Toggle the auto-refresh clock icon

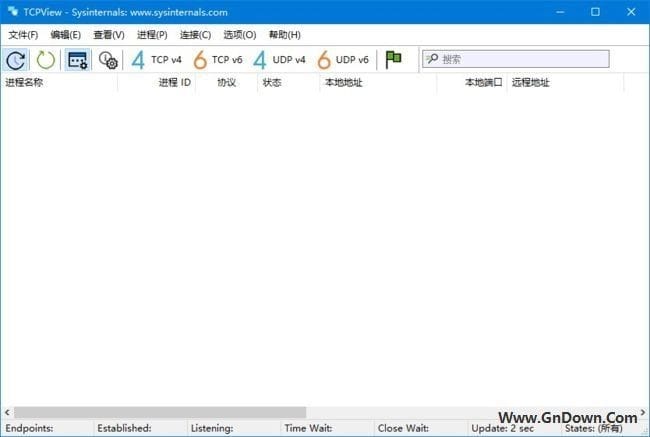pyautogui.click(x=16, y=60)
